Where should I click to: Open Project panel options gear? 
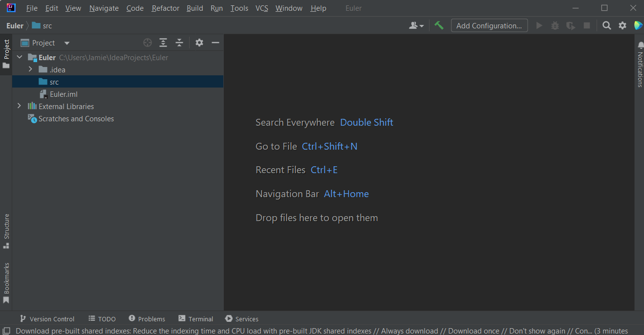(x=199, y=43)
